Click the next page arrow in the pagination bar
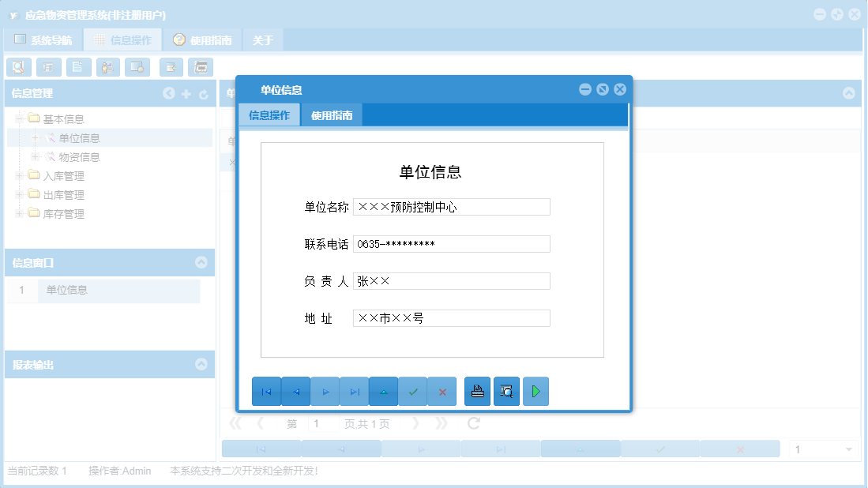This screenshot has height=488, width=868. coord(416,423)
